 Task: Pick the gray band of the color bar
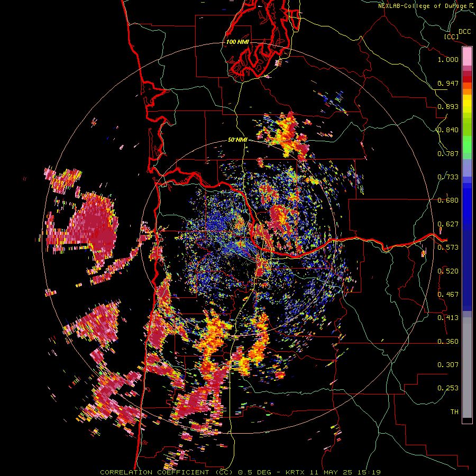click(467, 368)
